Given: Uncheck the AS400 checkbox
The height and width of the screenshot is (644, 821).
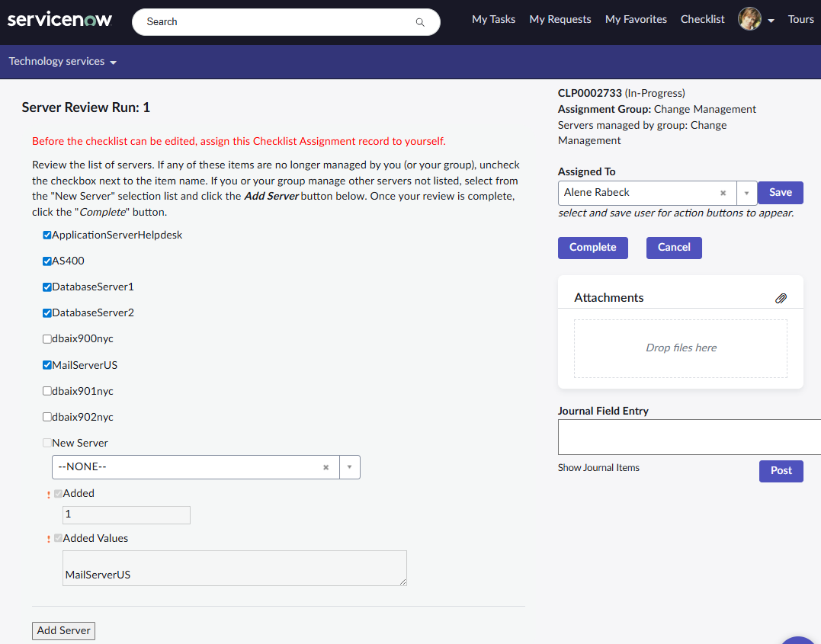Looking at the screenshot, I should click(x=47, y=261).
